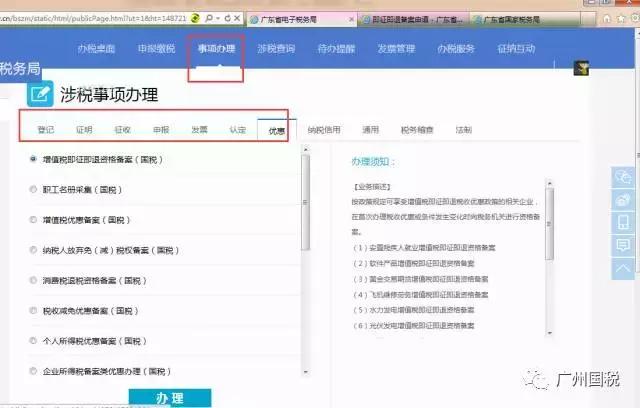
Task: Click the dark user icon below navigation bar
Action: 581,68
